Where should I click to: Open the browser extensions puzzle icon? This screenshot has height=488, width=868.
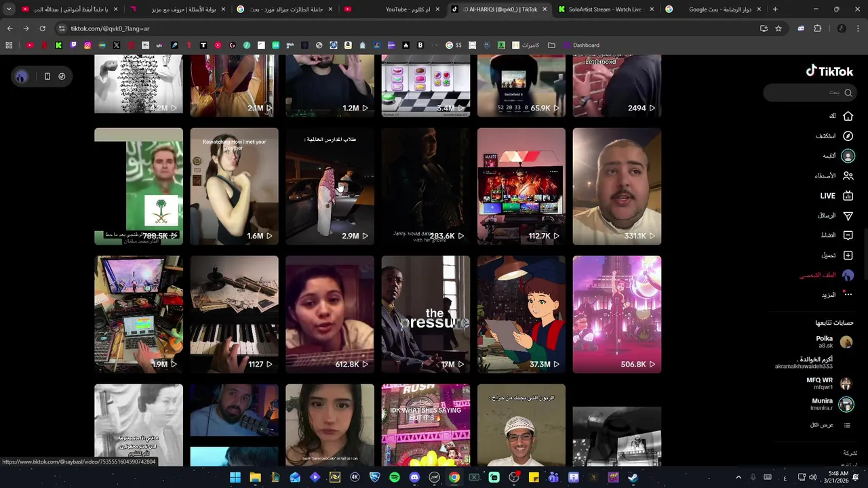point(817,28)
